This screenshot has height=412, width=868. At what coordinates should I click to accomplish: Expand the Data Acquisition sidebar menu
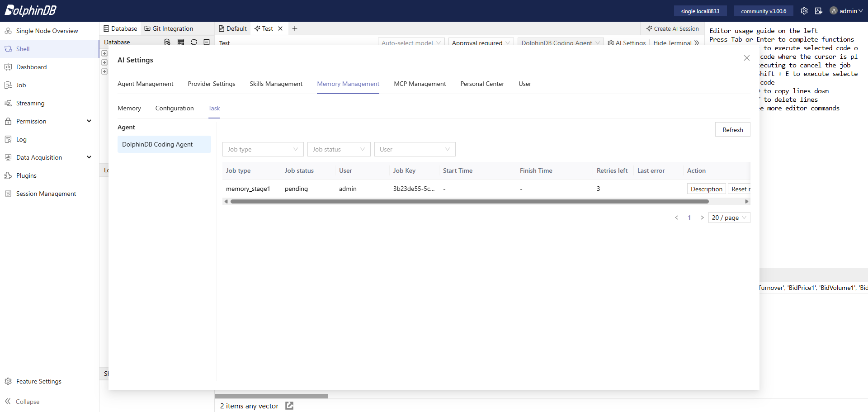pyautogui.click(x=89, y=157)
